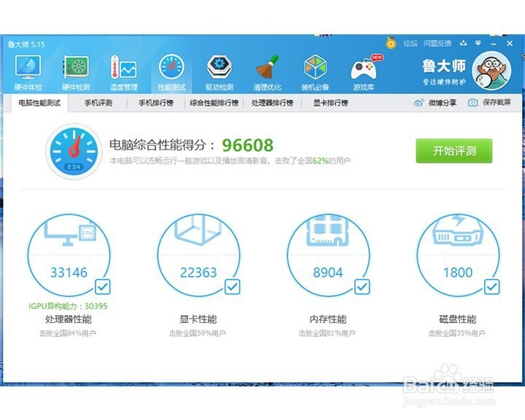This screenshot has width=525, height=420.
Task: Click the 击败全国35%用户 text
Action: (x=456, y=333)
